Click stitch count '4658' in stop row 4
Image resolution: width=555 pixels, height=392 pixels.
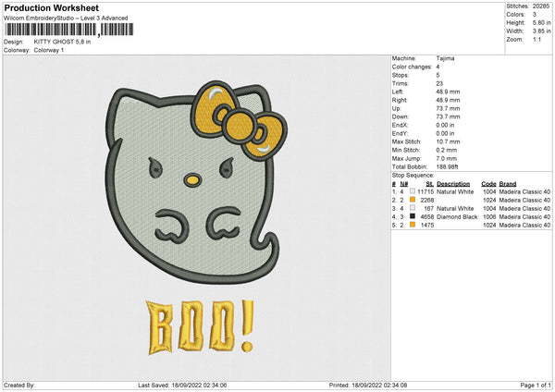click(427, 217)
